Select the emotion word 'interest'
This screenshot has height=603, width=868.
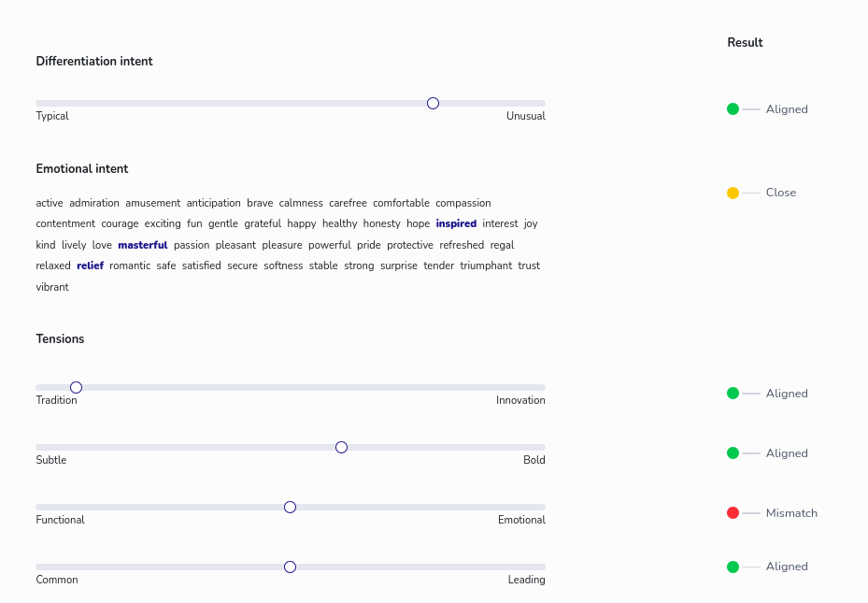point(501,223)
